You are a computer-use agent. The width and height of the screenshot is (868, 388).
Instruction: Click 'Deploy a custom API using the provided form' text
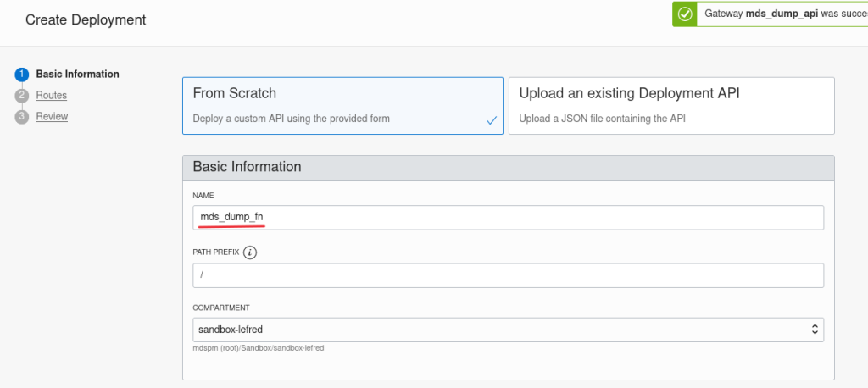[x=292, y=119]
